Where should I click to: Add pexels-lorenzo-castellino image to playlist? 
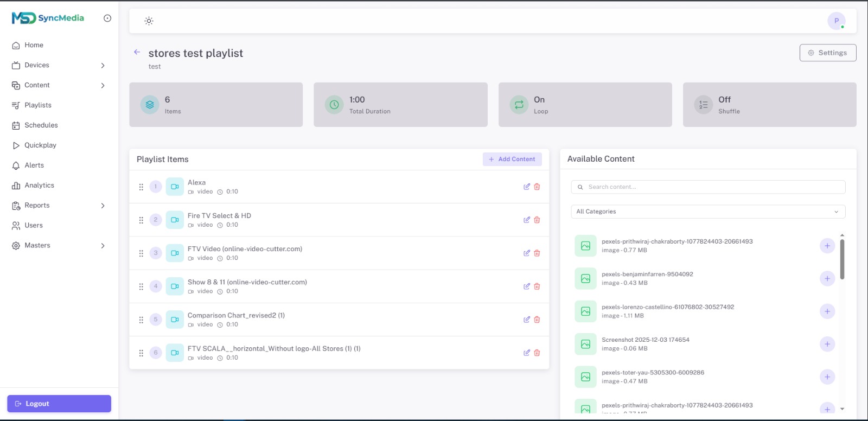pyautogui.click(x=827, y=311)
